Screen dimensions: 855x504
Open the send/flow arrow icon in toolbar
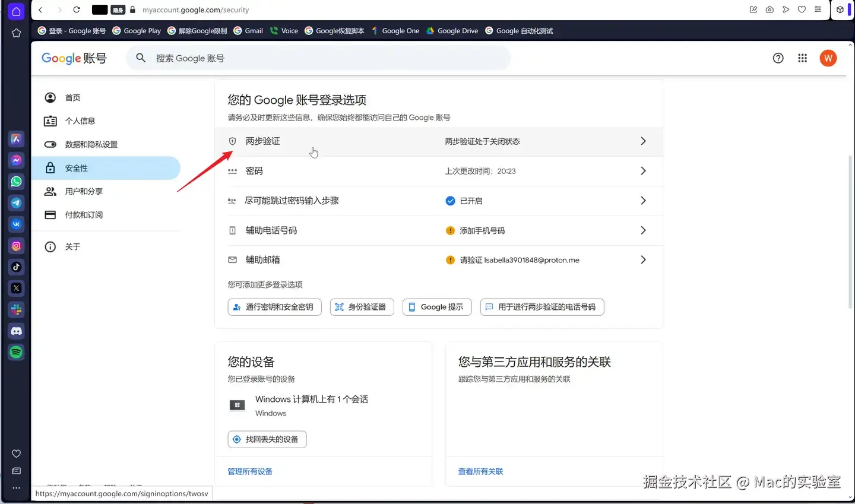[786, 9]
